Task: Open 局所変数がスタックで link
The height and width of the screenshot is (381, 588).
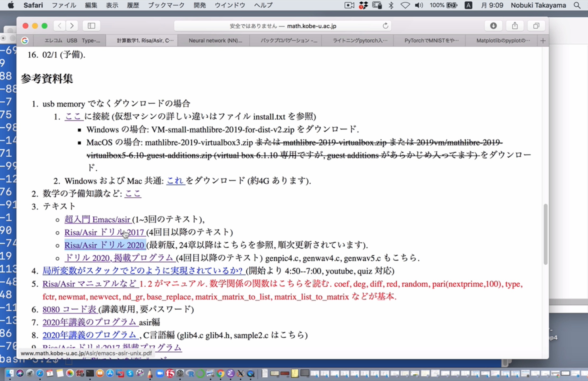Action: (143, 271)
